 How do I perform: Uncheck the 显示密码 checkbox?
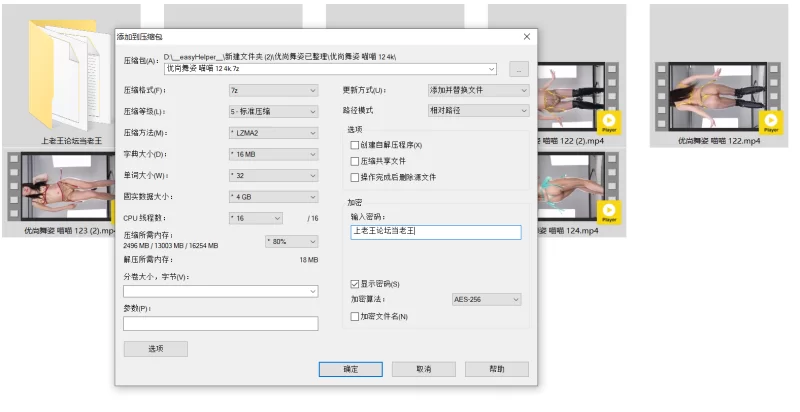point(355,284)
